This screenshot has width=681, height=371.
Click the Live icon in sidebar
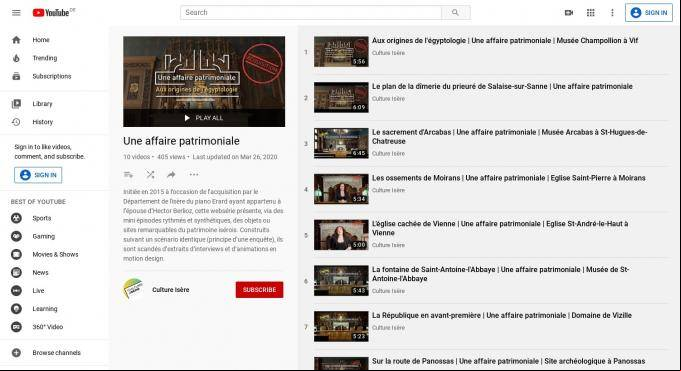(x=16, y=291)
